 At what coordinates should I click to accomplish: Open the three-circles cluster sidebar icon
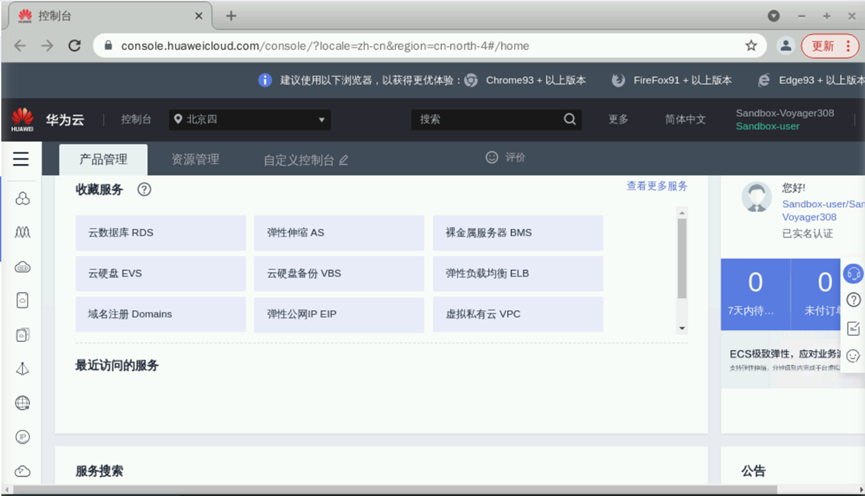[x=23, y=199]
